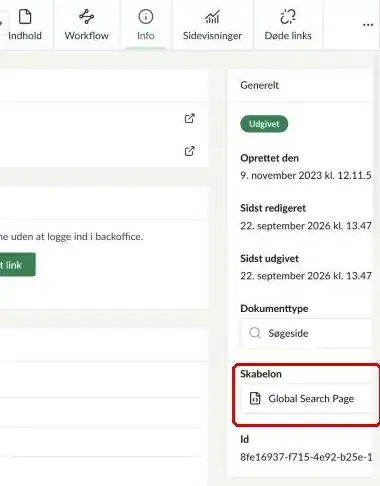Viewport: 380px width, 486px height.
Task: Click the broken-link icon for Døde links
Action: point(288,17)
